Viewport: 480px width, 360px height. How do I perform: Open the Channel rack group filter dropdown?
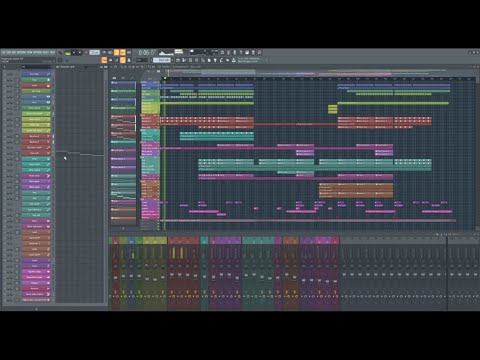pyautogui.click(x=36, y=67)
